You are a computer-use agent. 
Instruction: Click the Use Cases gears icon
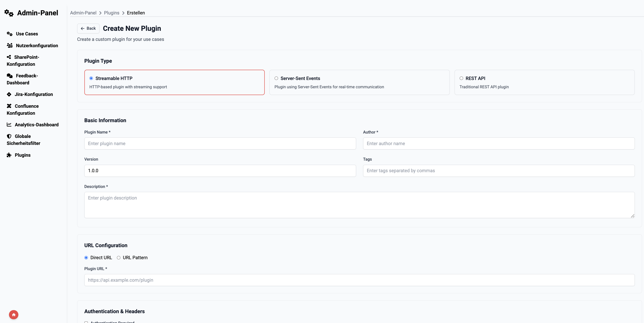point(10,34)
